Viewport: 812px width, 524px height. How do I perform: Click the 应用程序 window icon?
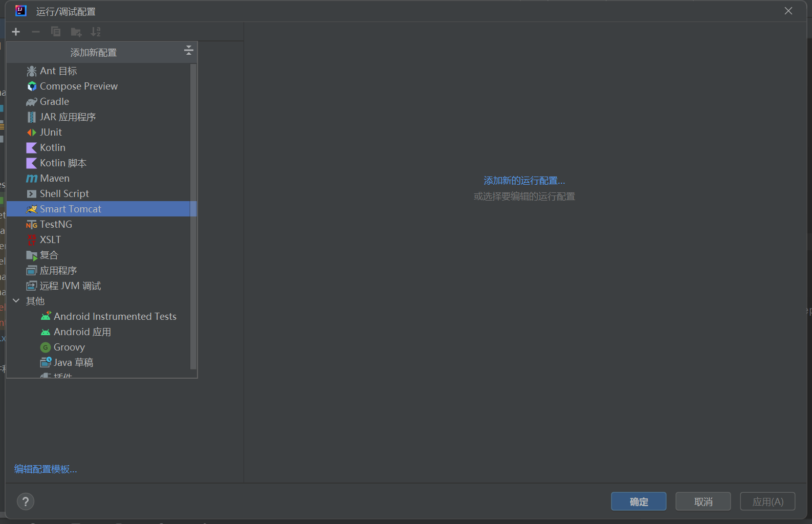pyautogui.click(x=32, y=271)
